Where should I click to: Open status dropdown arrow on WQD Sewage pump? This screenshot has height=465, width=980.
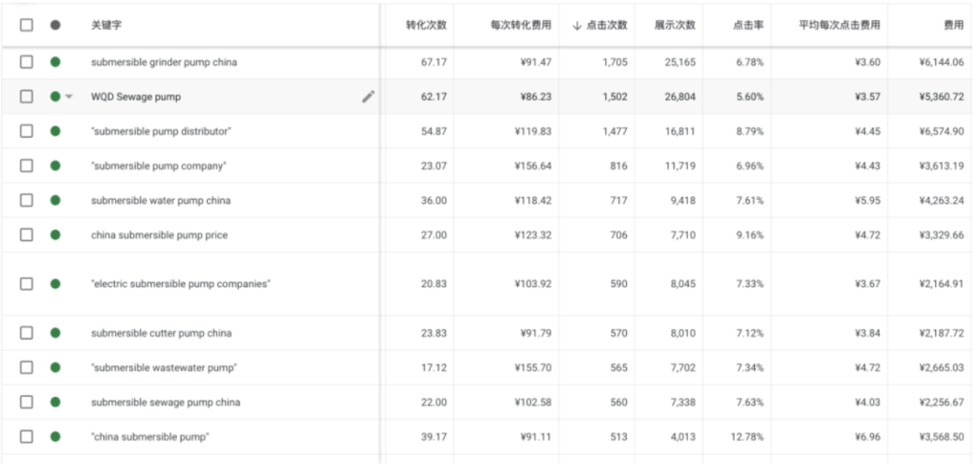pos(69,97)
